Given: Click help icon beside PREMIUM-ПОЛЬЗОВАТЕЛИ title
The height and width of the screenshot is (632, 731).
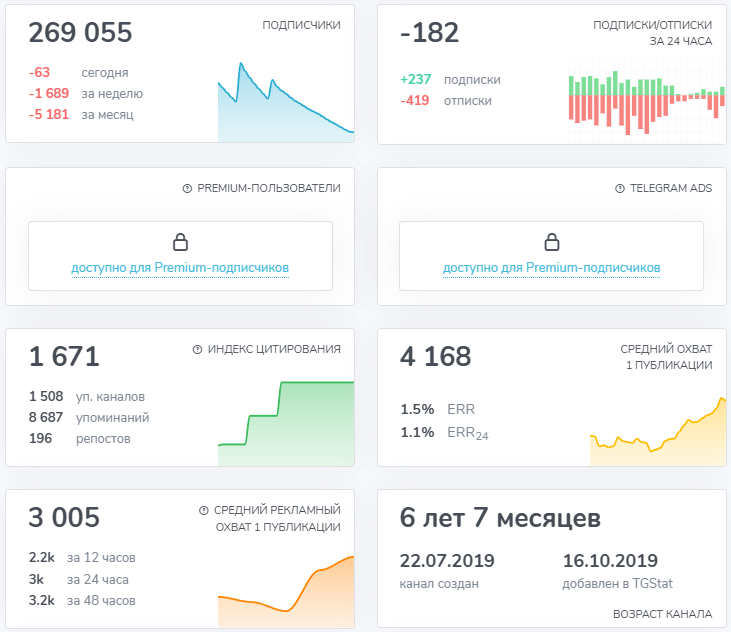Looking at the screenshot, I should click(187, 188).
